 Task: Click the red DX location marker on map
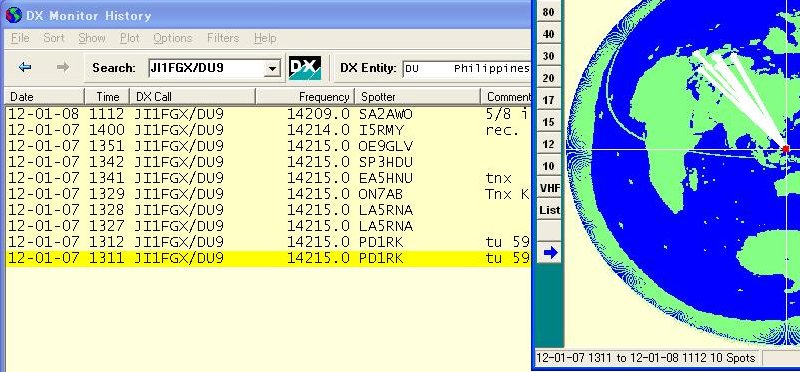pos(786,149)
